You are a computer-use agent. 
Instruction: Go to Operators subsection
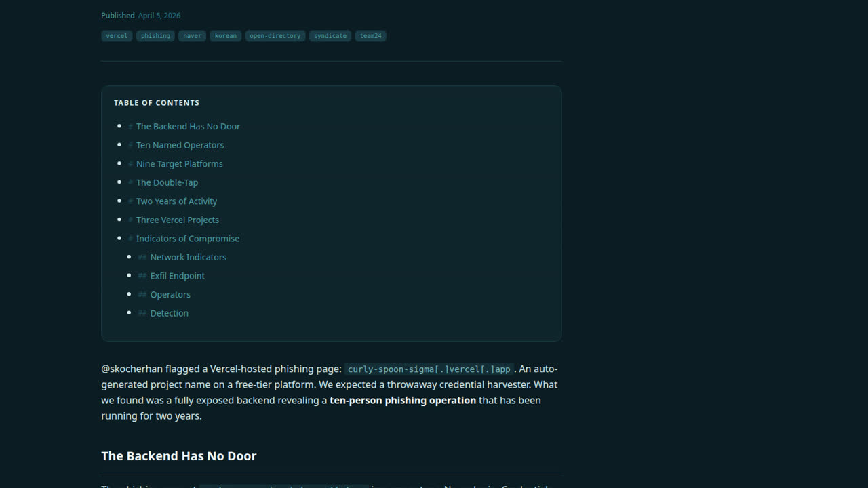tap(170, 295)
